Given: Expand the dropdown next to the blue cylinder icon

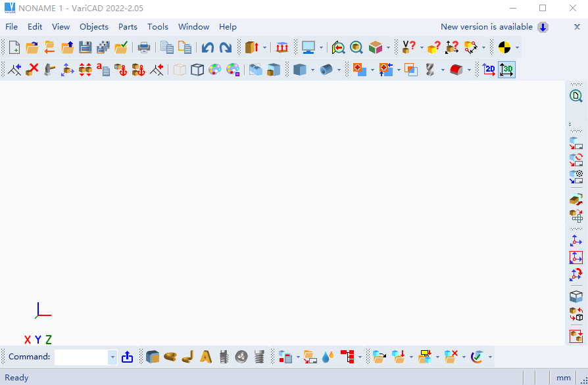Looking at the screenshot, I should [339, 70].
